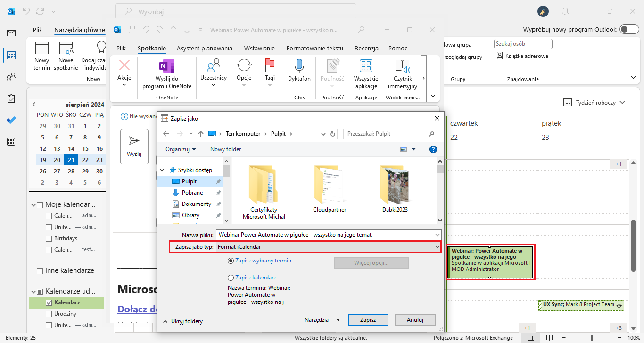Collapse the Szybki dostęp tree node
The width and height of the screenshot is (644, 343).
point(163,170)
